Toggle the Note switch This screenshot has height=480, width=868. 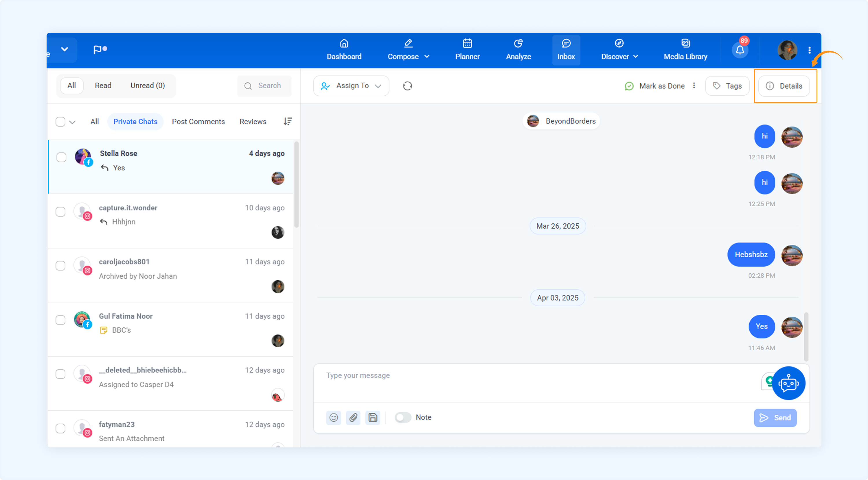403,417
